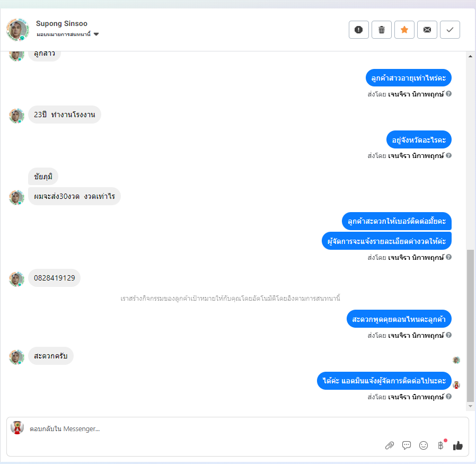Open the attachment paperclip icon

coord(390,445)
